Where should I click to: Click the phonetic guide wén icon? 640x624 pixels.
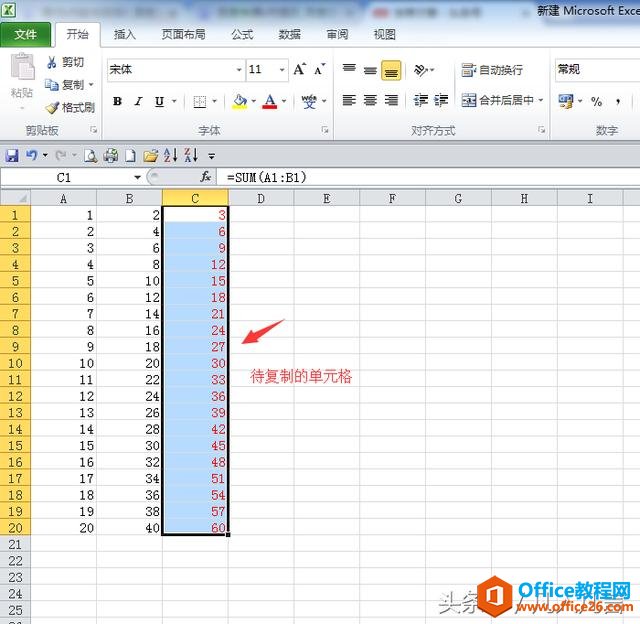click(x=309, y=101)
